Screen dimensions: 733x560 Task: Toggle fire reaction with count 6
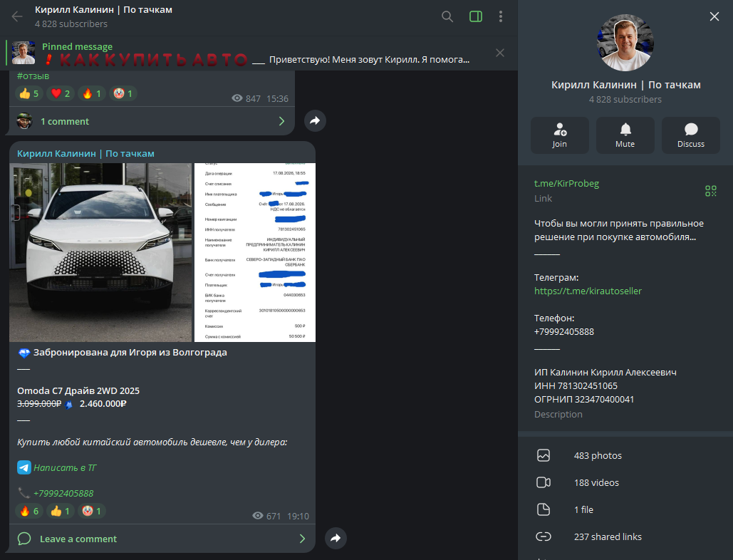29,511
